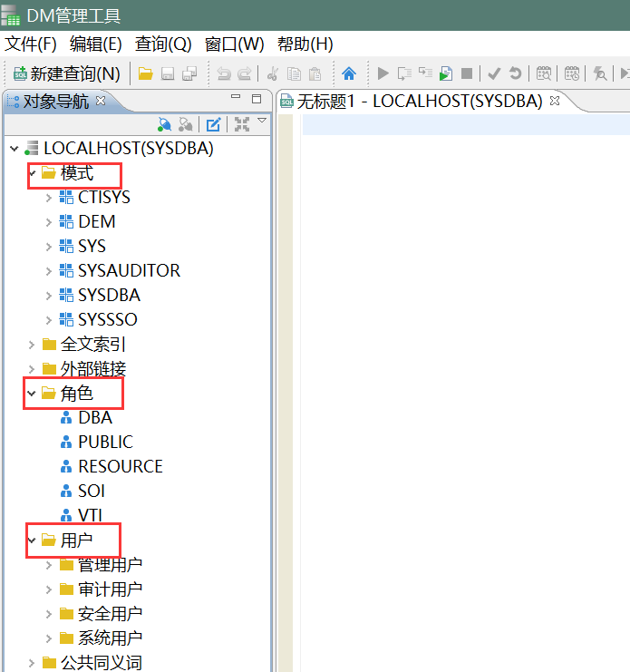Close the 无标题1 query tab
Viewport: 630px width, 672px height.
tap(555, 101)
